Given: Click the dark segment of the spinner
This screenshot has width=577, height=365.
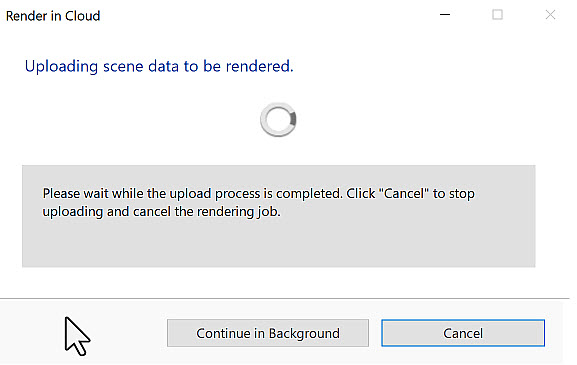Looking at the screenshot, I should 293,118.
